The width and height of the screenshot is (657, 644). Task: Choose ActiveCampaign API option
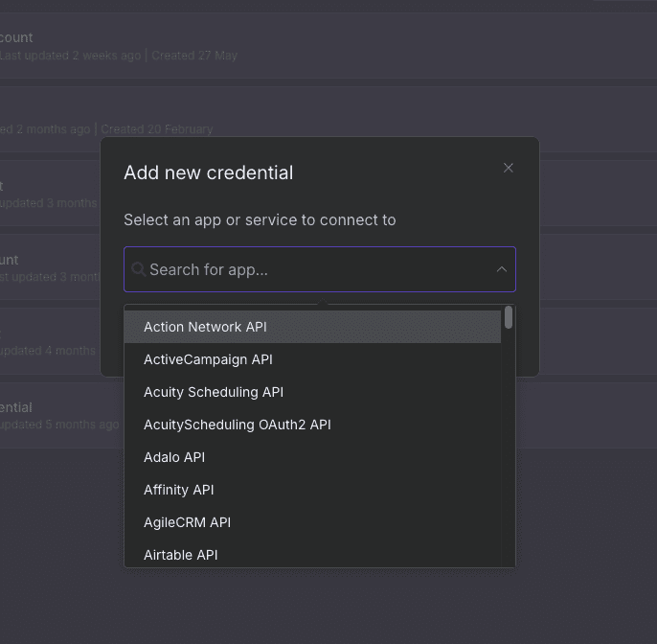tap(208, 359)
